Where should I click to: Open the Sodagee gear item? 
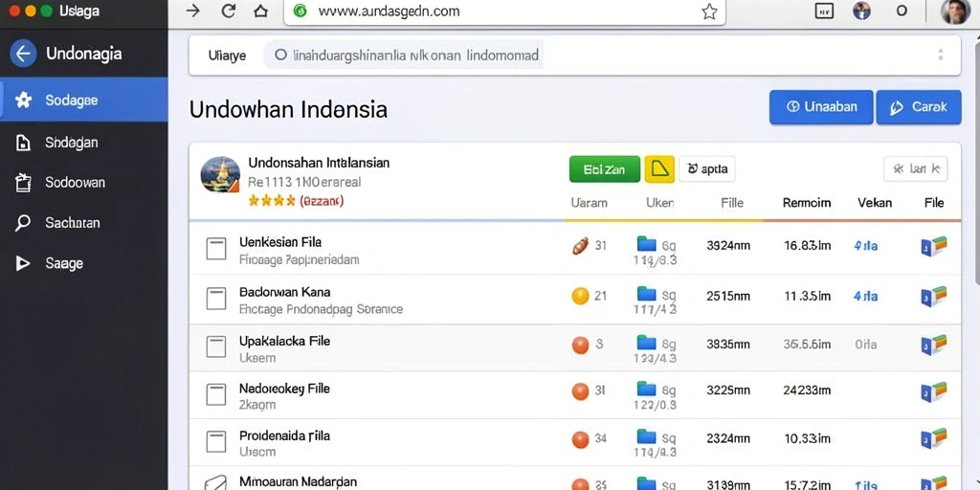point(84,100)
